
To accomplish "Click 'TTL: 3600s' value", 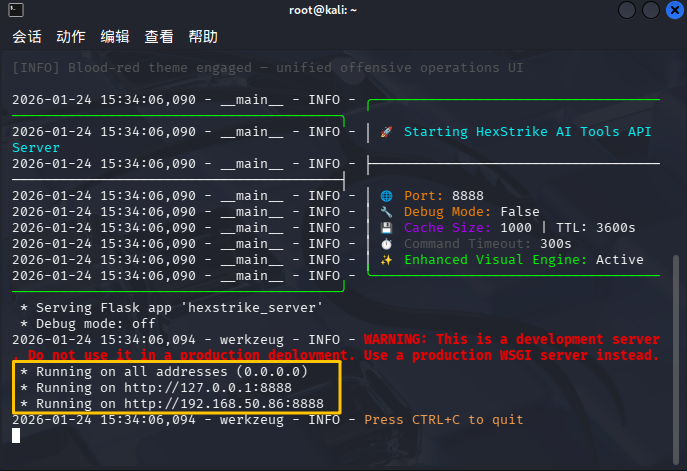I will [x=595, y=228].
